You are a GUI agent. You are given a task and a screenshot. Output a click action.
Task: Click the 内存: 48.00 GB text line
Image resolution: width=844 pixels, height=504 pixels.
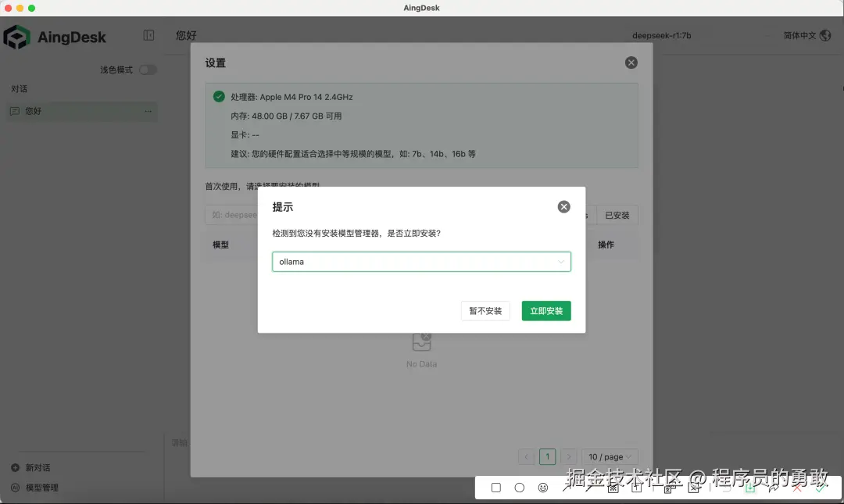286,116
